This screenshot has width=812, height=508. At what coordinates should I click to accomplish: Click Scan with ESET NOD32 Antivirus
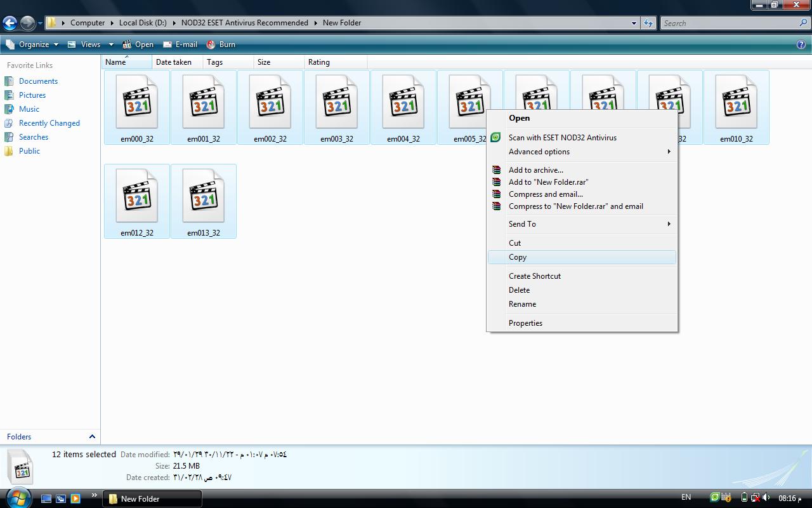point(562,138)
